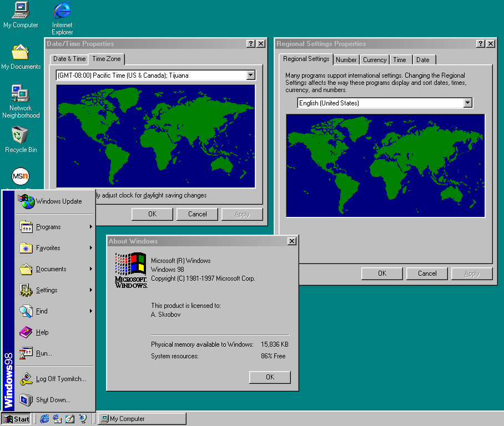The image size is (504, 426).
Task: Open the Time tab in Regional Settings
Action: click(400, 60)
